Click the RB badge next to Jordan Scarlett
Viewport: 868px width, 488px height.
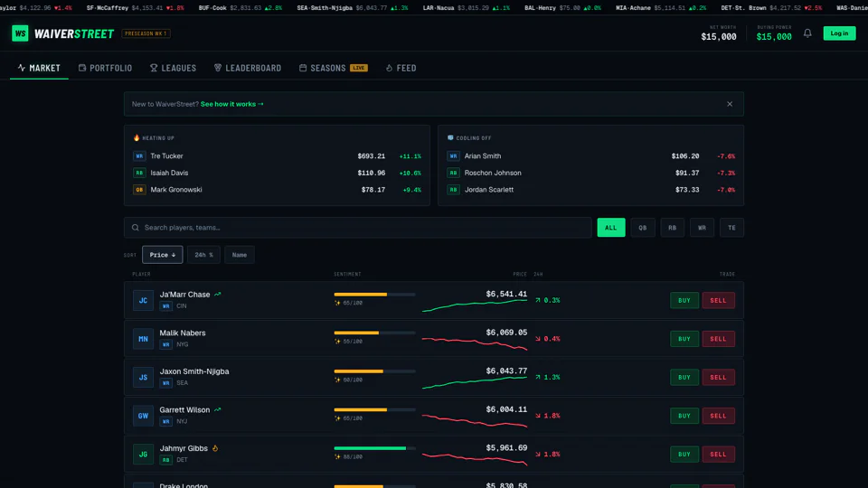[x=453, y=190]
